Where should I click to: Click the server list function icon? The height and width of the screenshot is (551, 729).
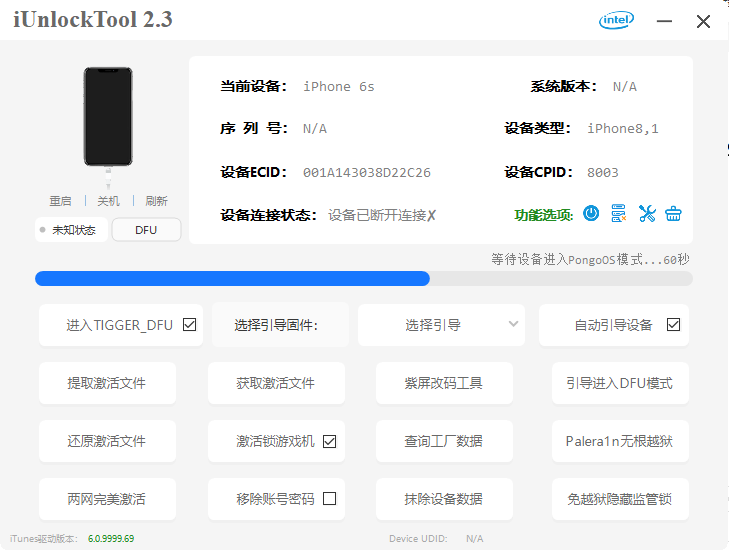coord(618,213)
